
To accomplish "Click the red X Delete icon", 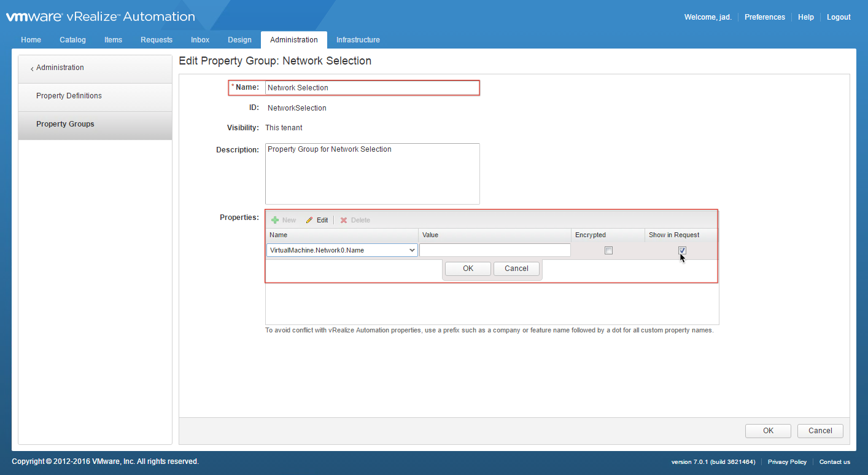I will [344, 220].
